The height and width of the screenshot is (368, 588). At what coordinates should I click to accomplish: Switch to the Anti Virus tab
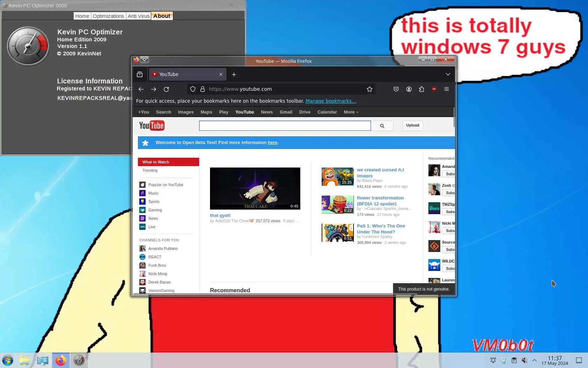point(139,16)
